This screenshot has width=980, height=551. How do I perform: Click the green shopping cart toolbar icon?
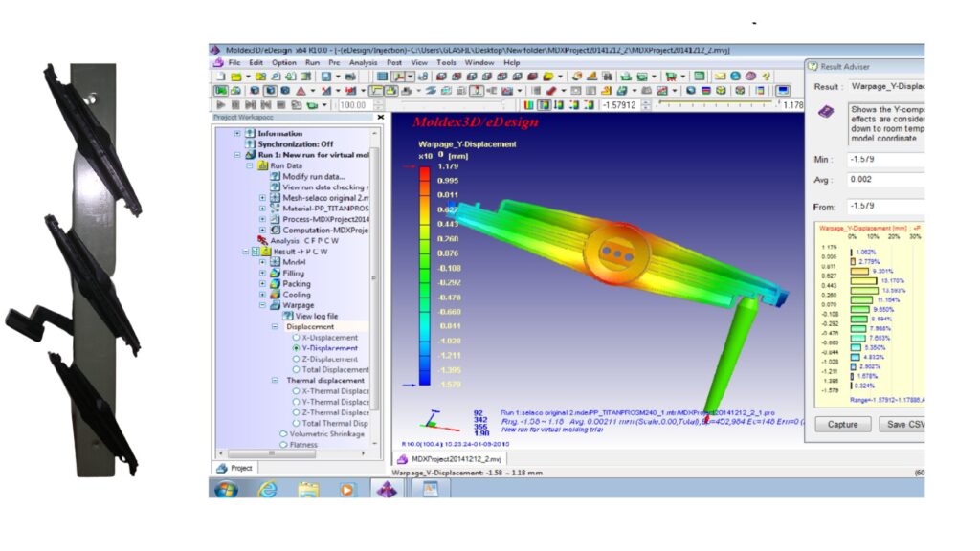[671, 77]
